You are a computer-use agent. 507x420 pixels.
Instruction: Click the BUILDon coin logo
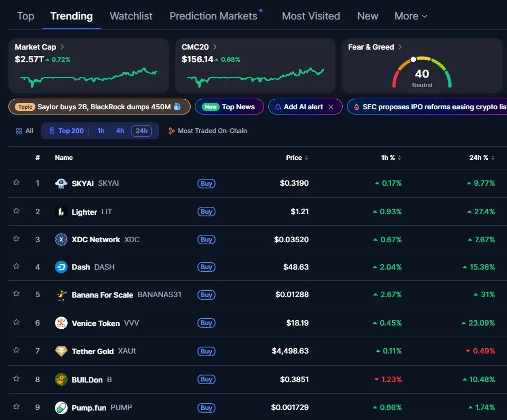pyautogui.click(x=61, y=379)
